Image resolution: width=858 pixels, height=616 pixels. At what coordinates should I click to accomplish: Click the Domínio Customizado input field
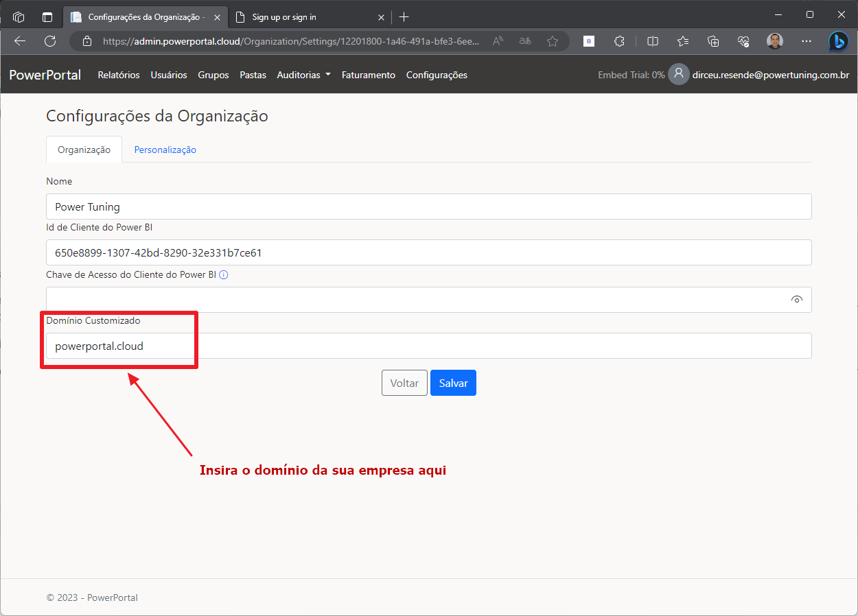[x=428, y=346]
